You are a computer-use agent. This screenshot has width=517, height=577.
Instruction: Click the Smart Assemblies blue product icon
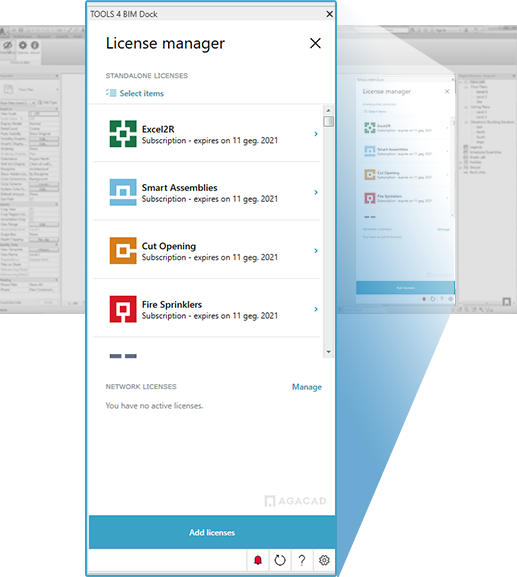(123, 192)
